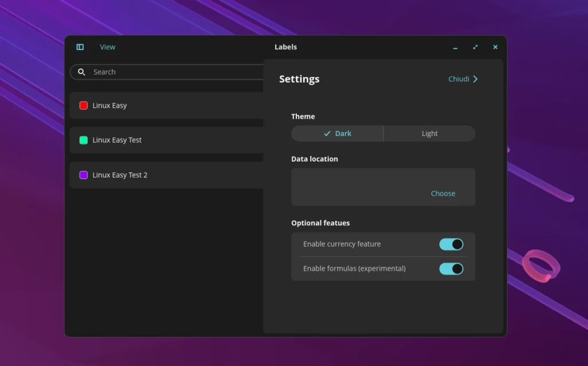Click the green Linux Easy Test icon
This screenshot has width=588, height=366.
[x=83, y=140]
